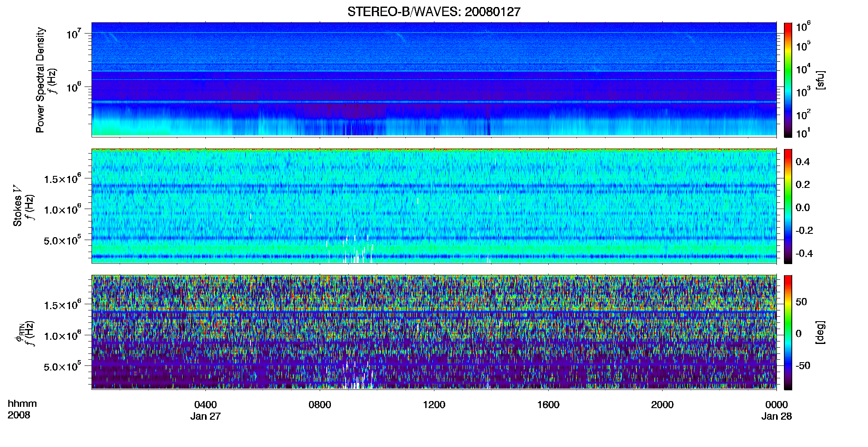
Task: Click the phi RTN degree colorbar
Action: (x=788, y=332)
